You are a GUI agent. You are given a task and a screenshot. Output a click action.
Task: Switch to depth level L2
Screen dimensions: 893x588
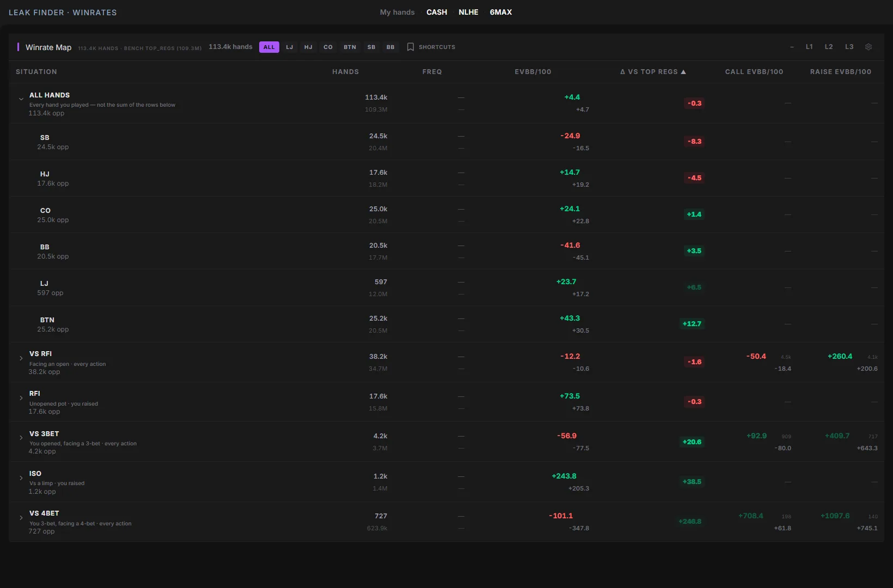coord(829,47)
